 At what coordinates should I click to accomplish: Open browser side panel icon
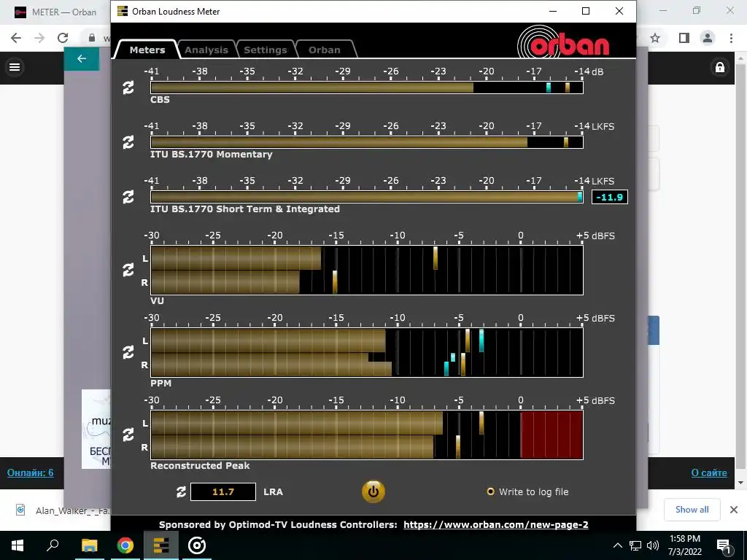684,38
